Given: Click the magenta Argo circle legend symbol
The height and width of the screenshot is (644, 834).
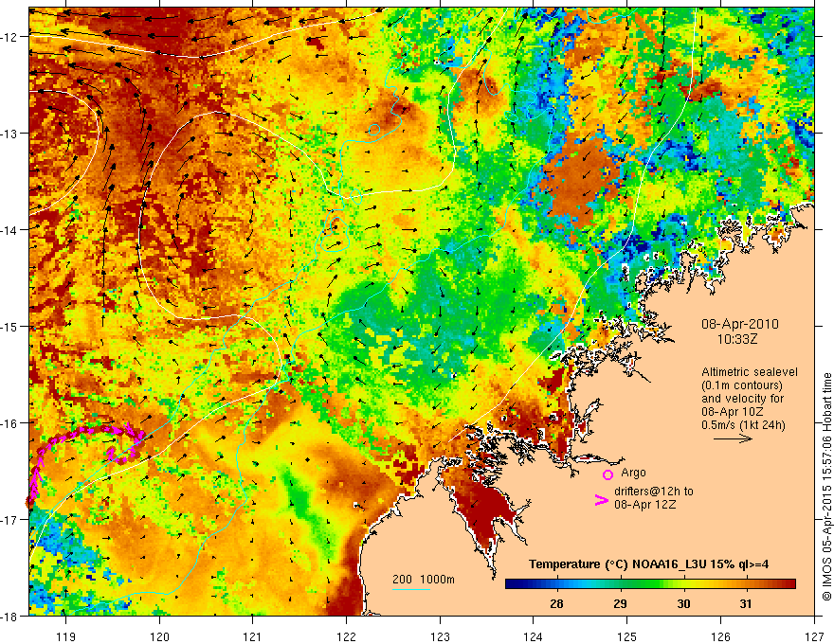Looking at the screenshot, I should point(607,474).
